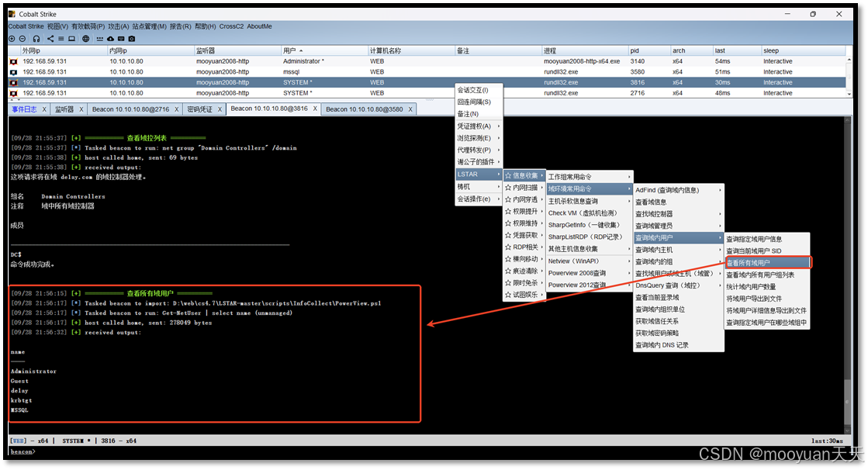
Task: Sort by the 用户 column header
Action: [323, 50]
